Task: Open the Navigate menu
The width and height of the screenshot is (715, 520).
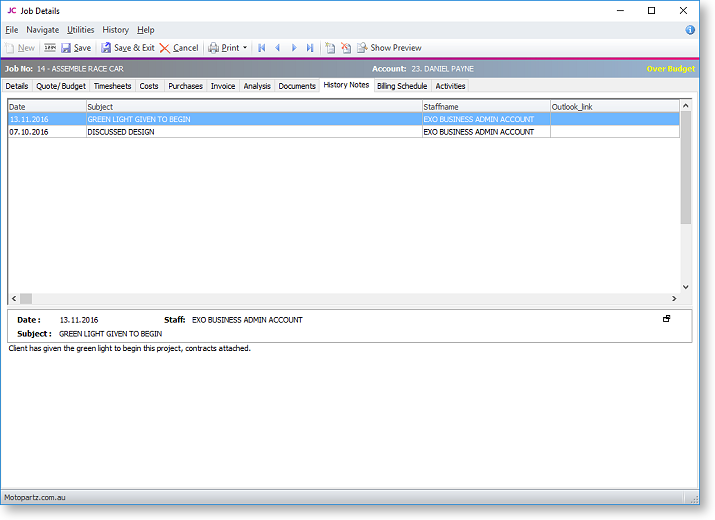Action: tap(42, 30)
